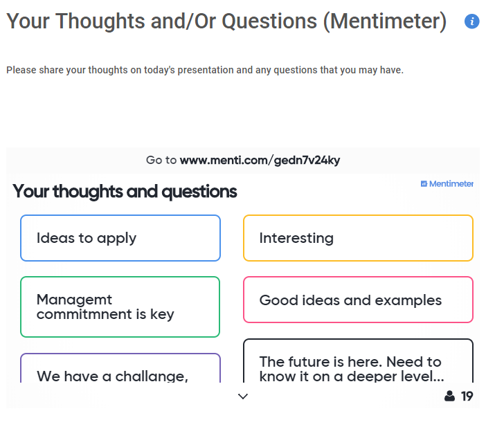Viewport: 504px width, 438px height.
Task: Click the 'Ideas to apply' text
Action: (87, 239)
